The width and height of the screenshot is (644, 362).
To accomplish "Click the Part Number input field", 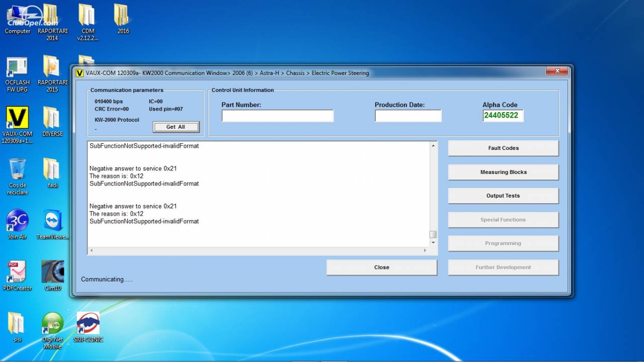I will [x=278, y=116].
